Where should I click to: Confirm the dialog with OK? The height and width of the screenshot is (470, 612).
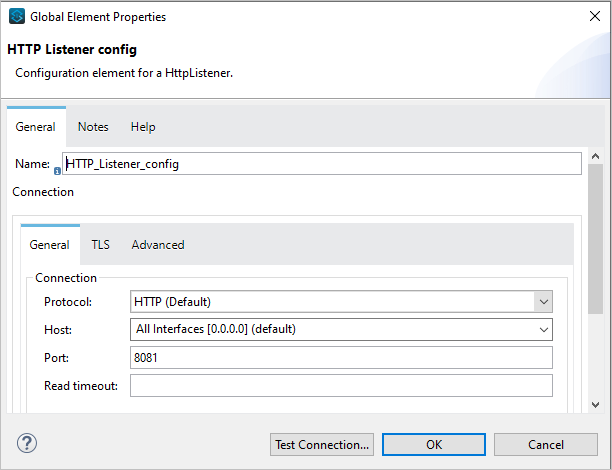tap(434, 443)
